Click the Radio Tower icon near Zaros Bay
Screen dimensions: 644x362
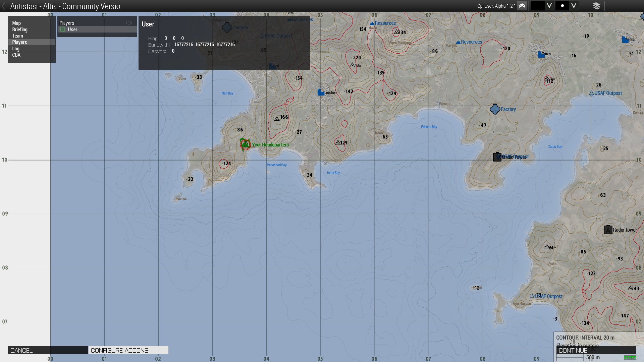[x=497, y=157]
